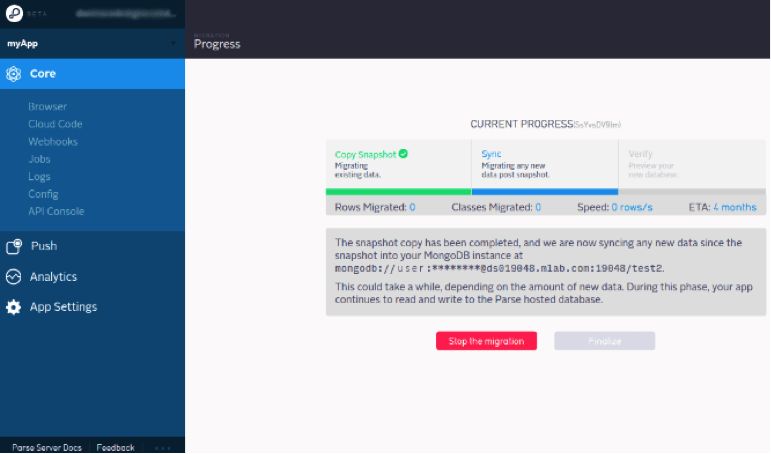The height and width of the screenshot is (454, 771).
Task: Click the ETA 4 months value
Action: (735, 208)
